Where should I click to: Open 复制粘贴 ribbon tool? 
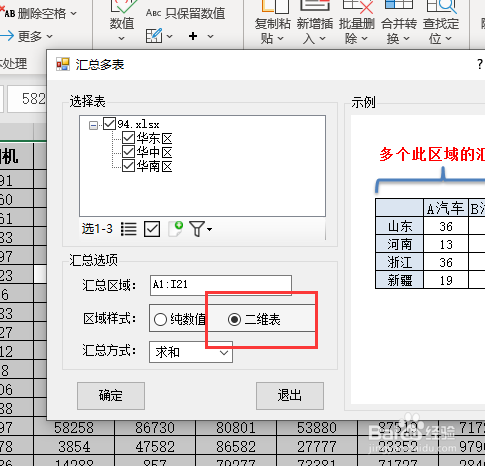click(x=272, y=23)
